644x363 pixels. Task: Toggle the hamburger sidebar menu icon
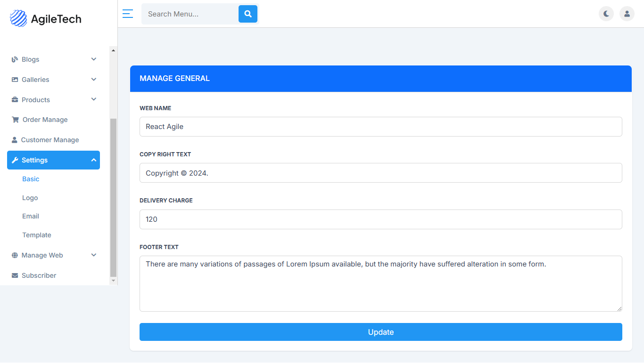128,14
